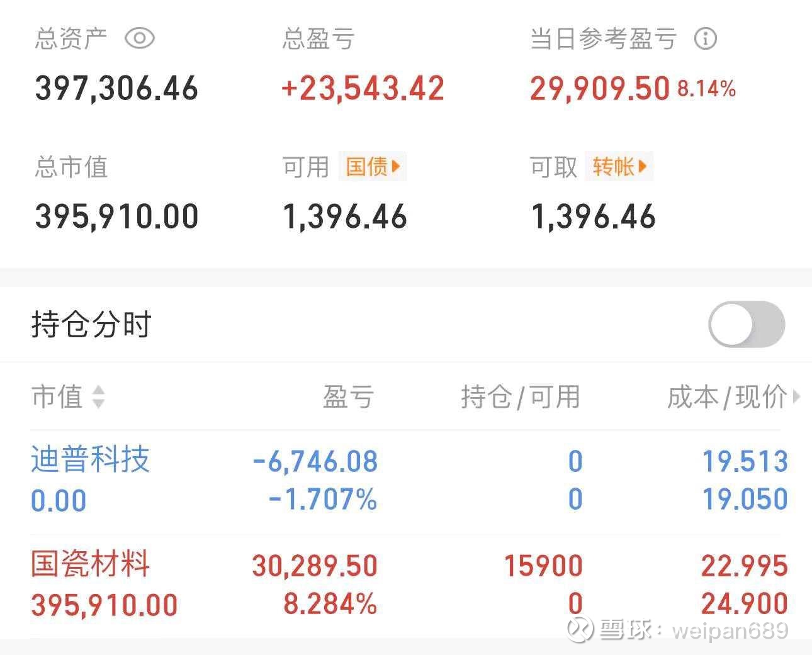Image resolution: width=812 pixels, height=655 pixels.
Task: Select the 持仓/可用 column header
Action: [520, 397]
